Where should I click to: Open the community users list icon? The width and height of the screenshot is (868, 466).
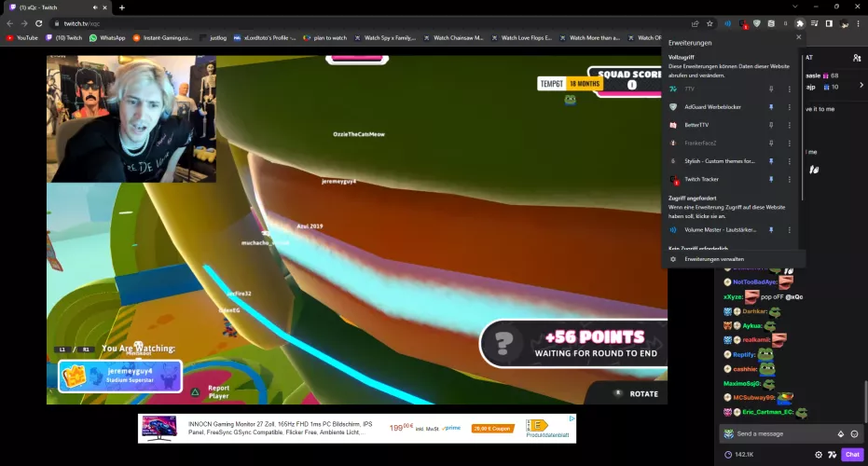tap(857, 58)
